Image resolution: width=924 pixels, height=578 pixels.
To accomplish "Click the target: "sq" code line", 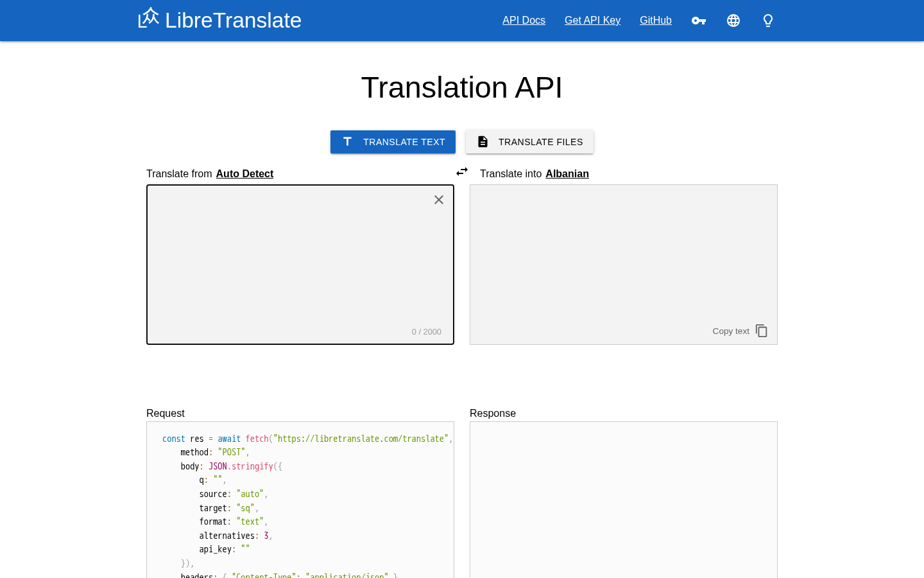I will click(x=229, y=508).
